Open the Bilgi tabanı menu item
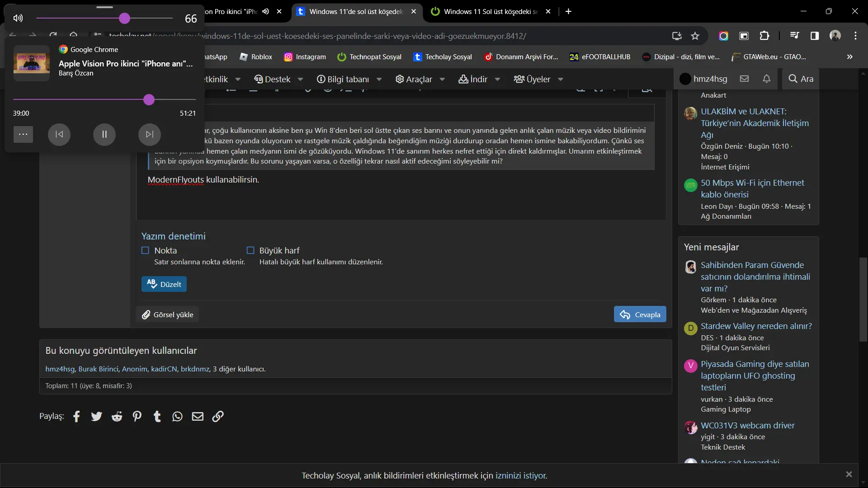The height and width of the screenshot is (488, 868). click(x=343, y=79)
